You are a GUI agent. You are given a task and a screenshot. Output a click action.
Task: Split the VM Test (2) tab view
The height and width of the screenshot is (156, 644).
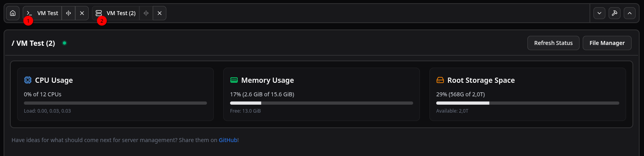(x=146, y=13)
